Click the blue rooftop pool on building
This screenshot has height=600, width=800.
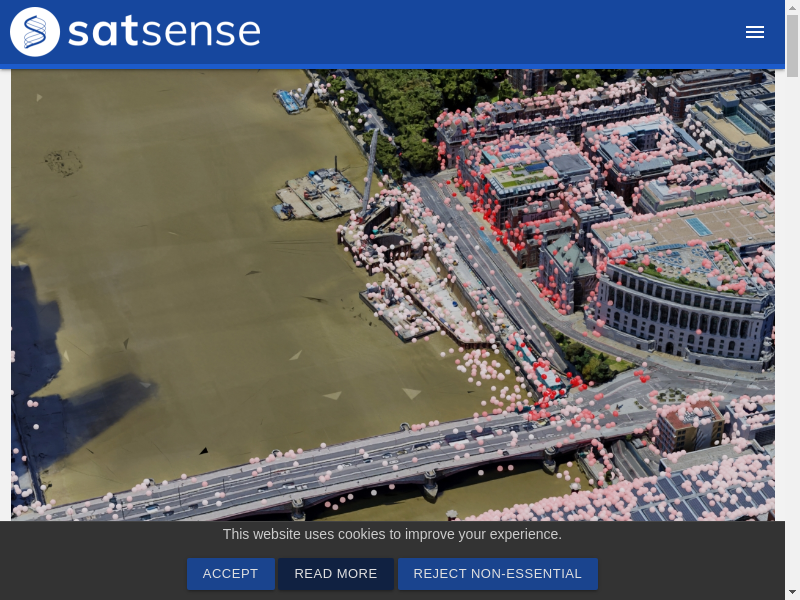(x=699, y=226)
